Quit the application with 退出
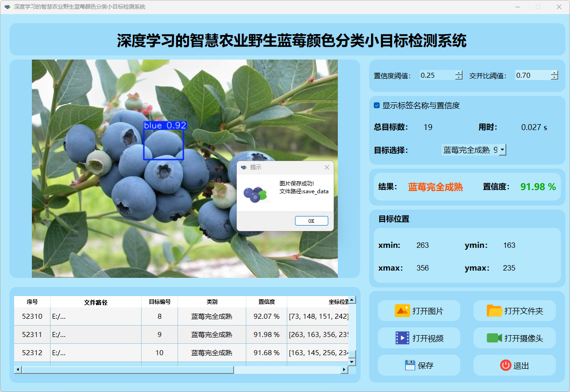 point(514,365)
